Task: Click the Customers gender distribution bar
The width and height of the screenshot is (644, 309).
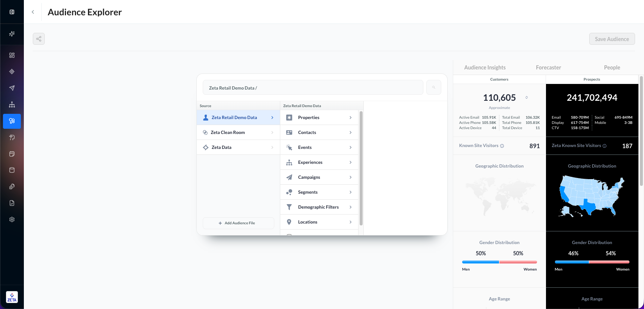Action: tap(499, 262)
